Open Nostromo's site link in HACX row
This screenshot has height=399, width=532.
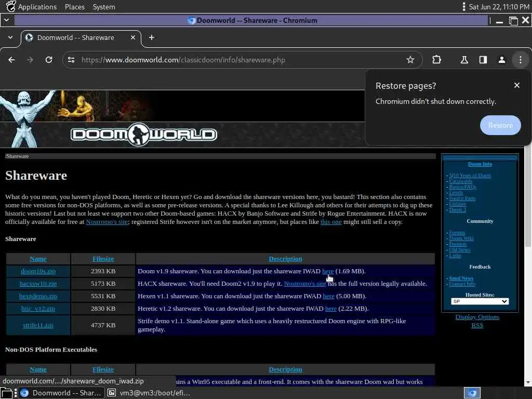click(x=304, y=284)
